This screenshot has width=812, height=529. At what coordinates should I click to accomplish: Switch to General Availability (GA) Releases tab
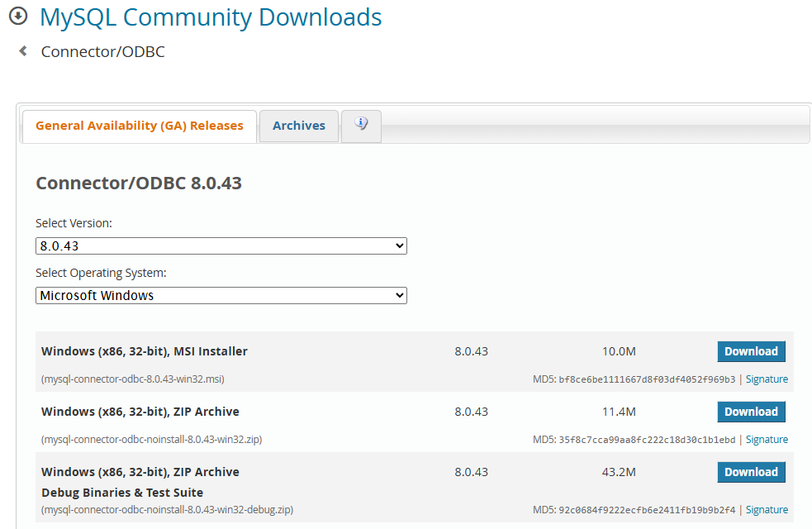click(140, 126)
